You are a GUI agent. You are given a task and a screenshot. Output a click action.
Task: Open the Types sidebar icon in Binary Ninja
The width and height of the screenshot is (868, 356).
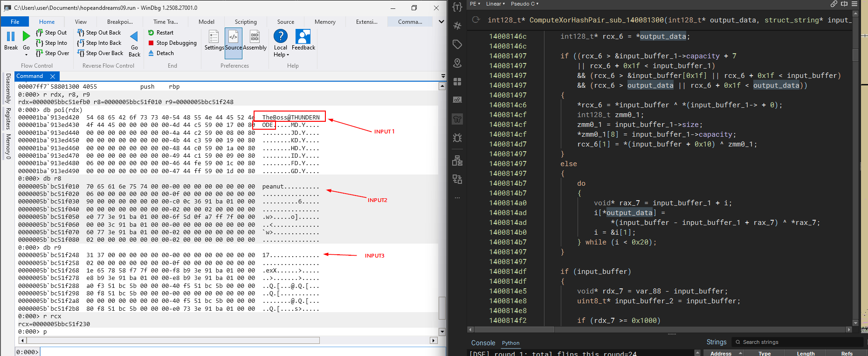(x=457, y=7)
